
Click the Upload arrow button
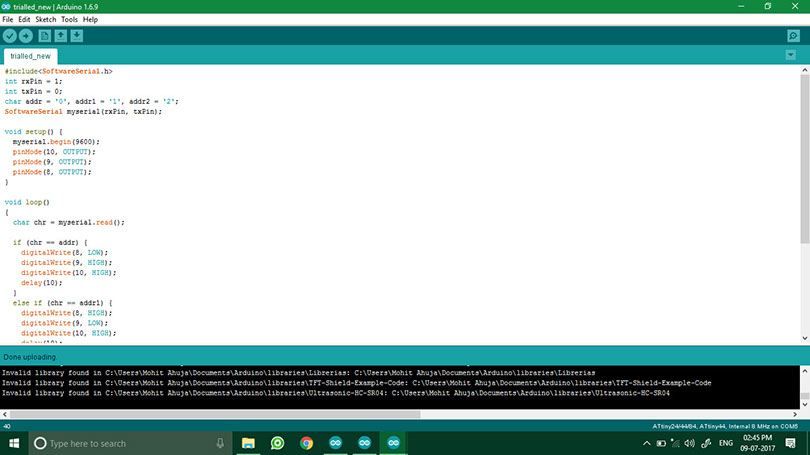point(25,36)
